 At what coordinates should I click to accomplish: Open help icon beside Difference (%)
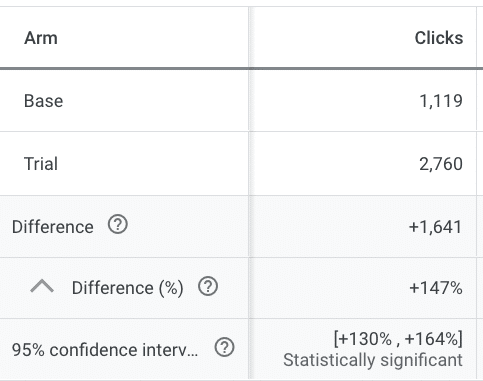point(208,286)
